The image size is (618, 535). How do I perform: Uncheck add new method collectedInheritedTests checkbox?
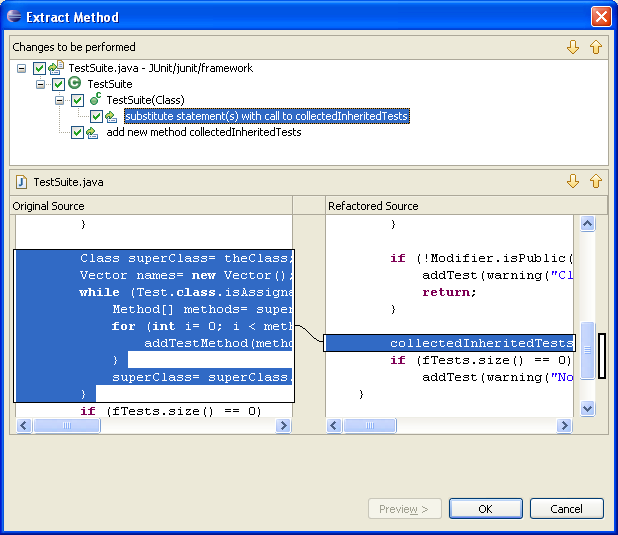(x=77, y=132)
